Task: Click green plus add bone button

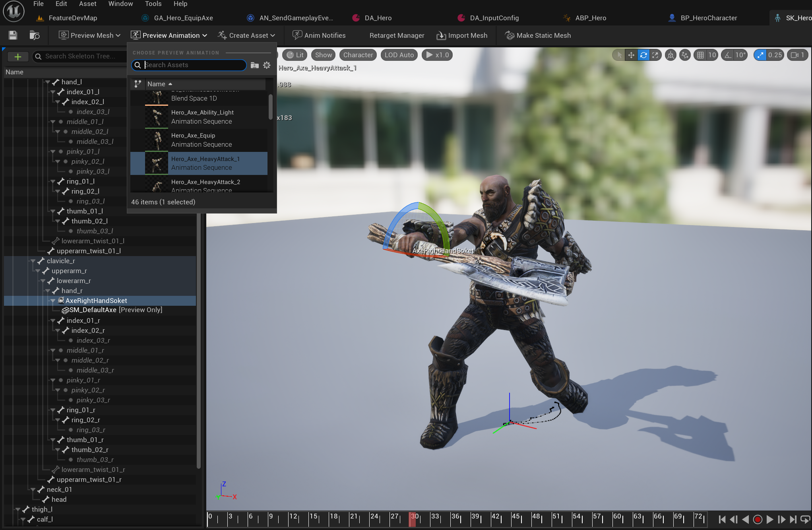Action: click(x=18, y=56)
